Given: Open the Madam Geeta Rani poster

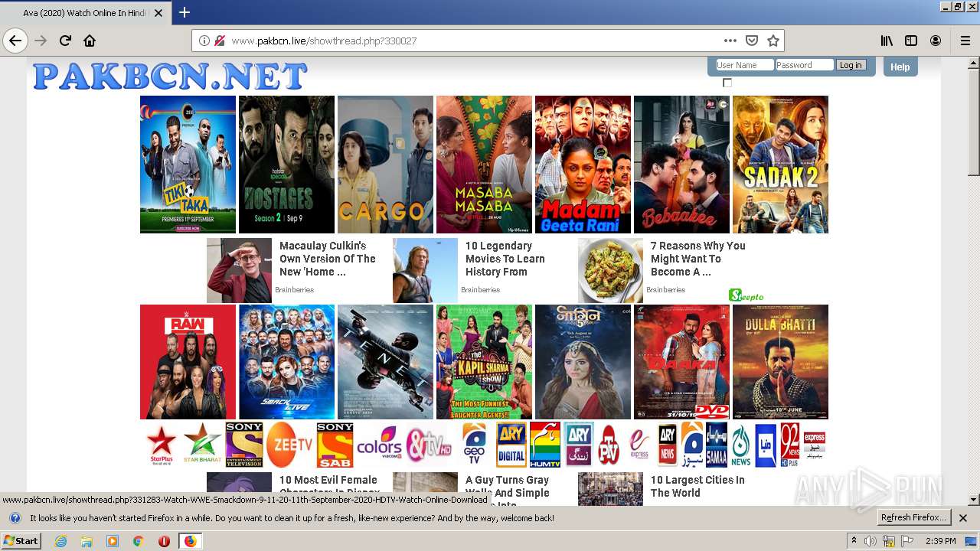Looking at the screenshot, I should pyautogui.click(x=583, y=165).
